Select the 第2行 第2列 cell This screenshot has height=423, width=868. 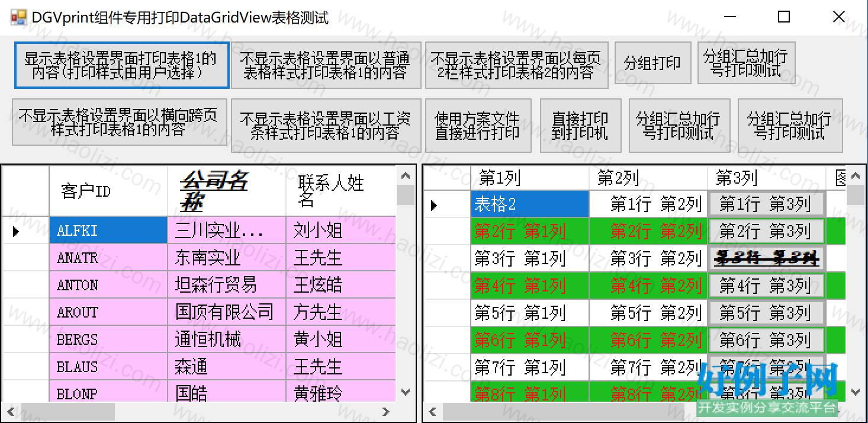[x=648, y=231]
